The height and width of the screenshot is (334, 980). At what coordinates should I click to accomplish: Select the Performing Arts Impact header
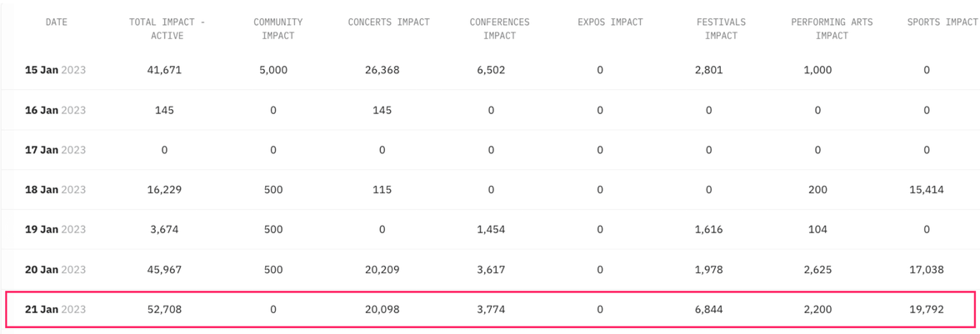point(832,28)
